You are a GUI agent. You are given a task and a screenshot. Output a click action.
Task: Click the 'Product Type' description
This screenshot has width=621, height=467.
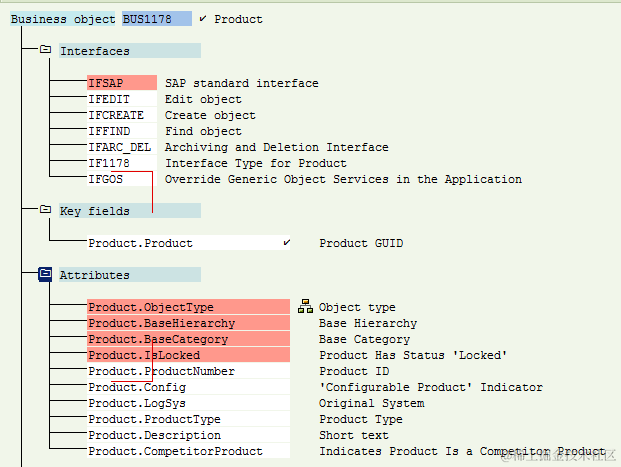[x=361, y=419]
